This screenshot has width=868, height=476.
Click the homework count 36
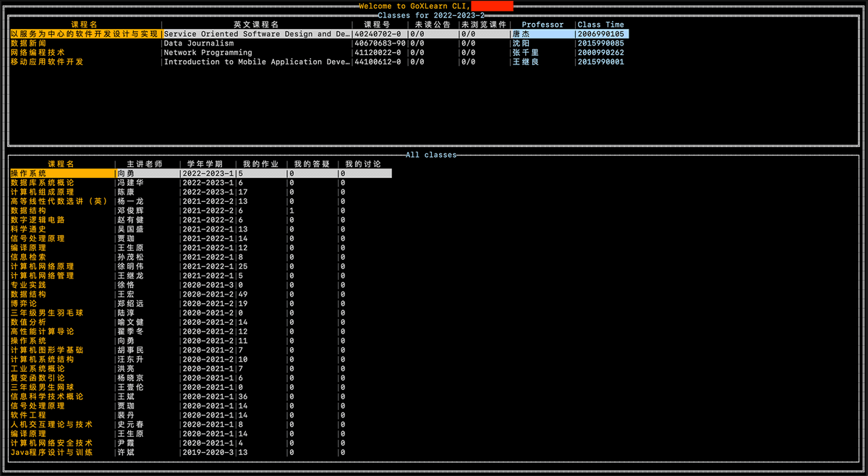243,396
